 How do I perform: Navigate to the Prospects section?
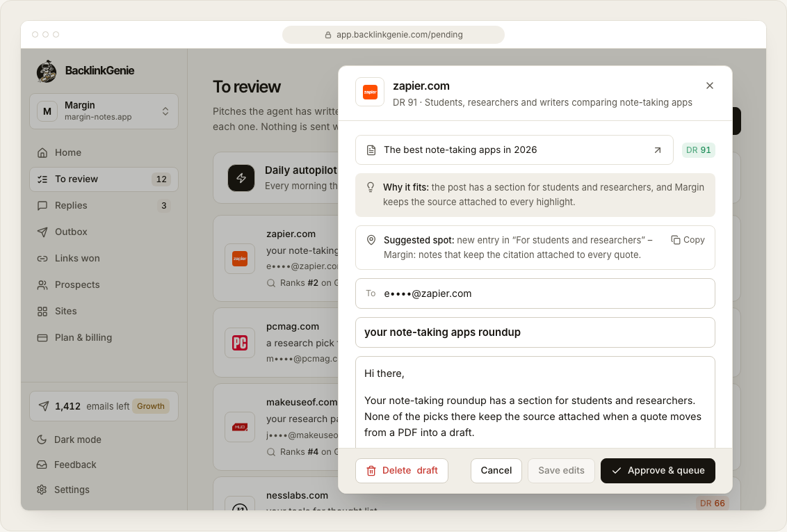click(x=104, y=284)
